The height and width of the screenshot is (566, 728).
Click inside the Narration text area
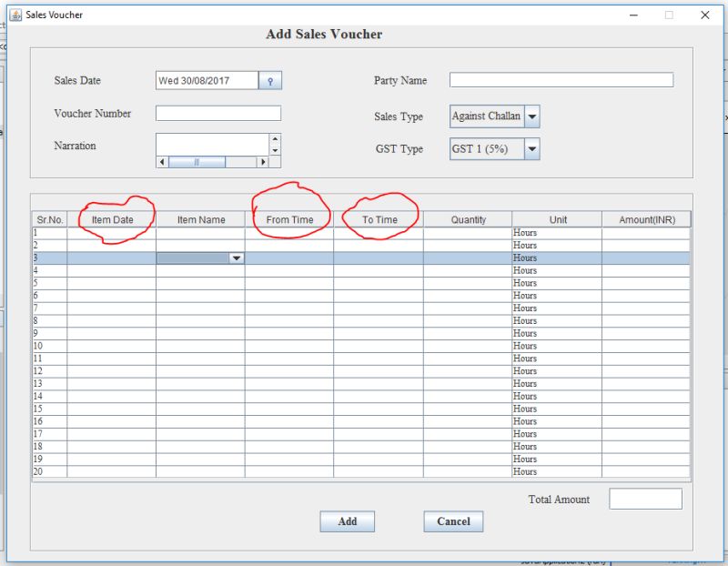click(212, 145)
